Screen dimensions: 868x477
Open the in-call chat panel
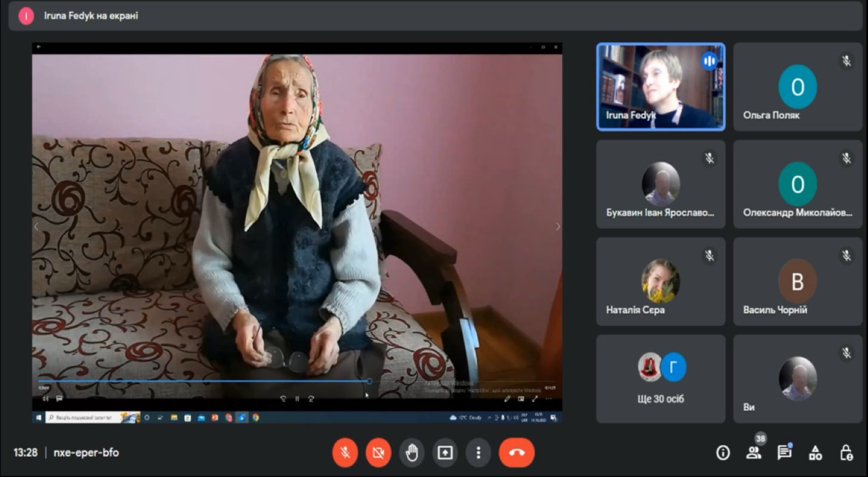(x=785, y=453)
